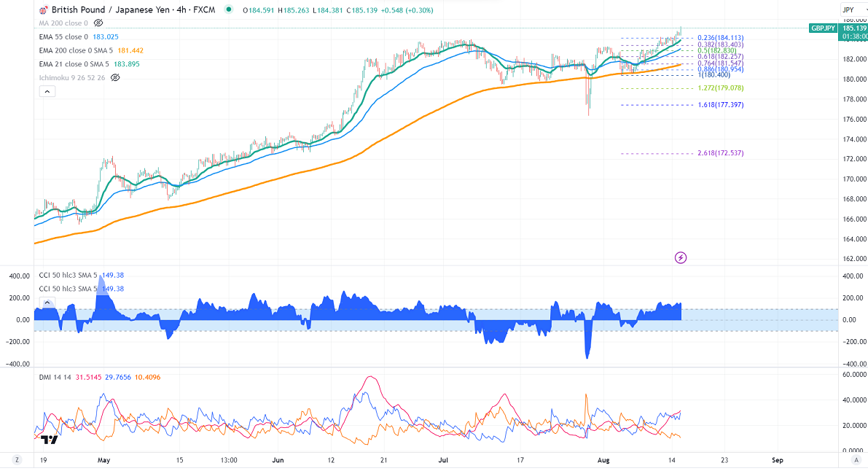This screenshot has height=471, width=868.
Task: Select the Fibonacci level 1(180.400)
Action: pos(714,75)
